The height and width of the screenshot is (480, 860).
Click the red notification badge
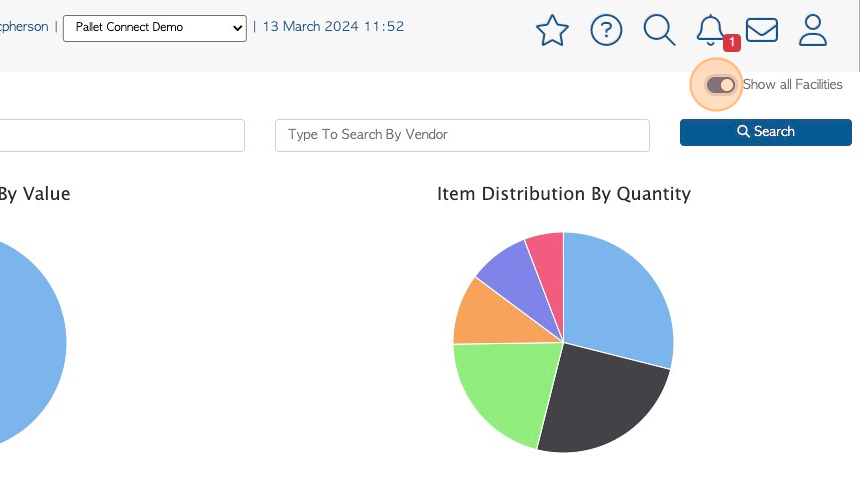(732, 42)
